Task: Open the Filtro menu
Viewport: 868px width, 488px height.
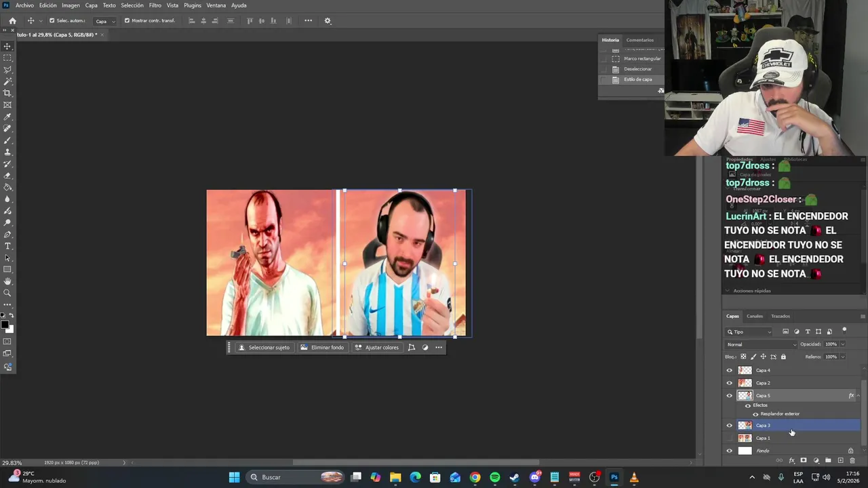Action: [x=155, y=5]
